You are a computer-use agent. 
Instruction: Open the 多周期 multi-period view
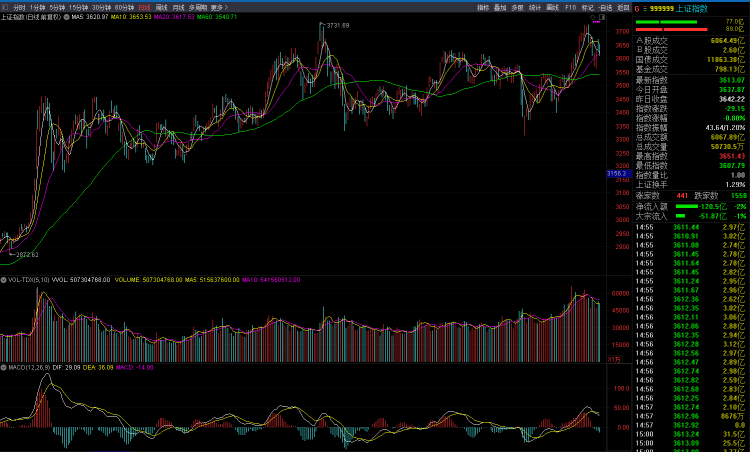[198, 8]
